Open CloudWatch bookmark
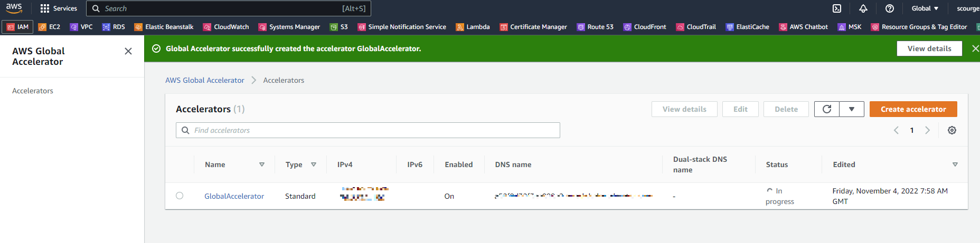The width and height of the screenshot is (980, 243). [x=226, y=27]
